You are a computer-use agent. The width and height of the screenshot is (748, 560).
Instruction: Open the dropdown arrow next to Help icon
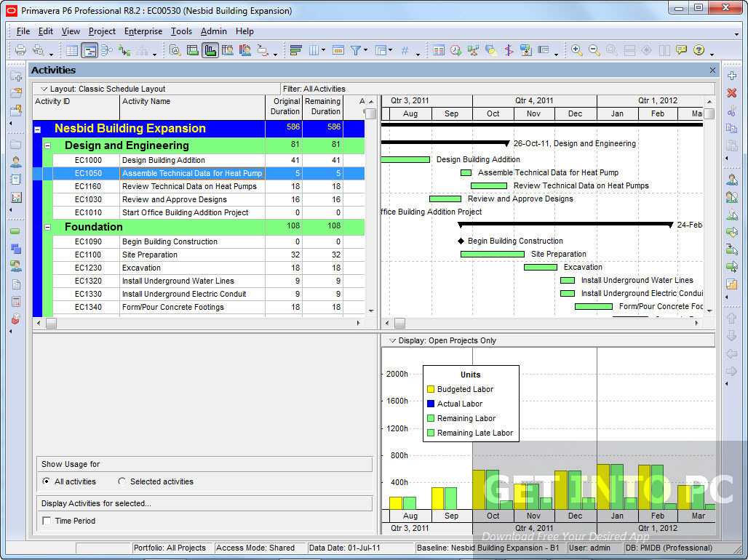(712, 53)
